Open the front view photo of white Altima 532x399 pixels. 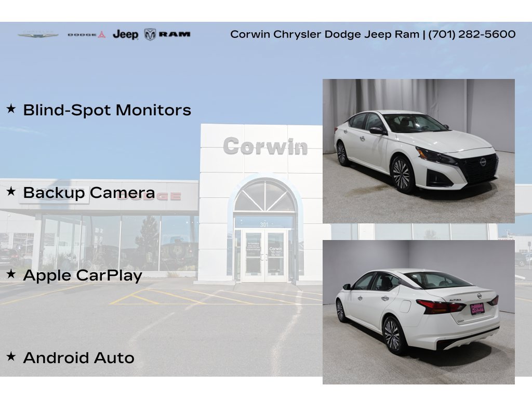coord(418,151)
